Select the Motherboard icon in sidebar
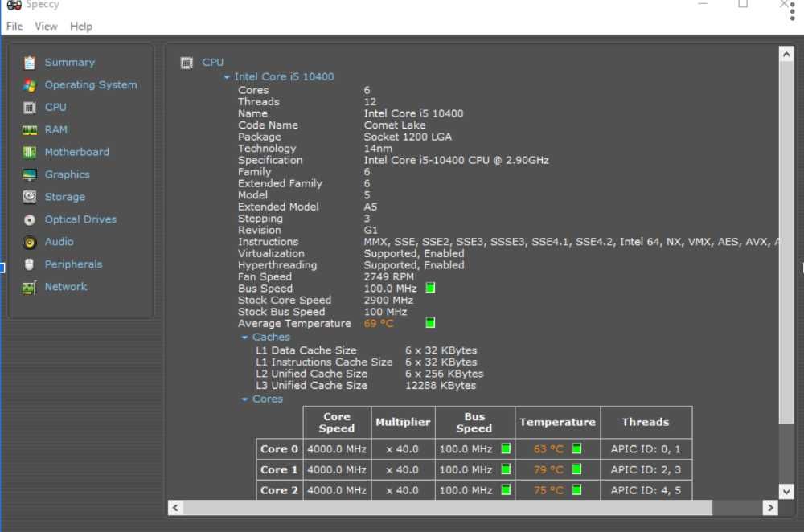 [x=29, y=152]
